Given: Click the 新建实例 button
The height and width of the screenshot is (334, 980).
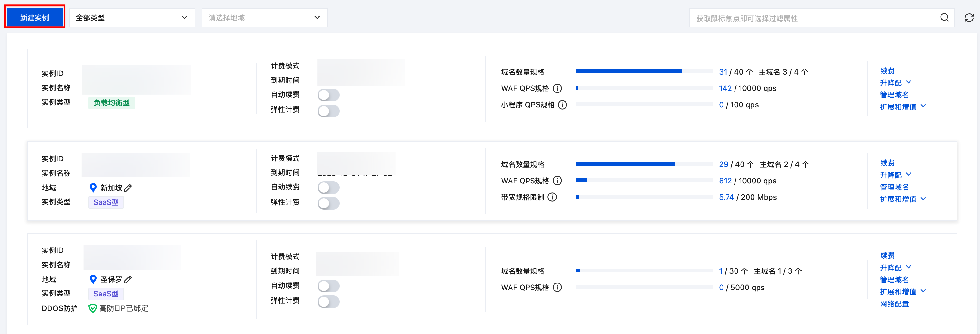Looking at the screenshot, I should coord(35,17).
